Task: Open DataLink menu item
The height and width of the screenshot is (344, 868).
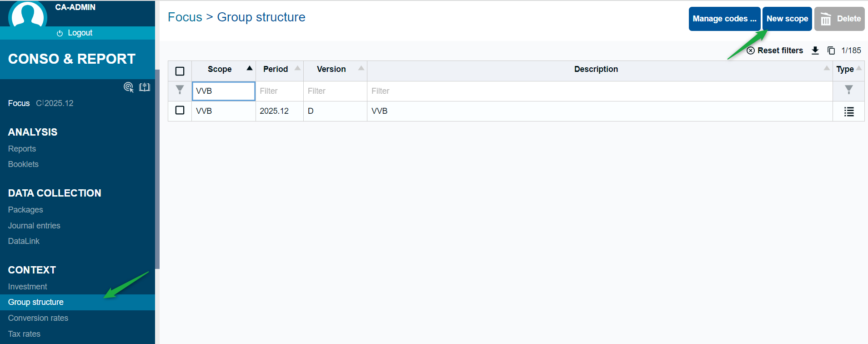Action: tap(24, 241)
